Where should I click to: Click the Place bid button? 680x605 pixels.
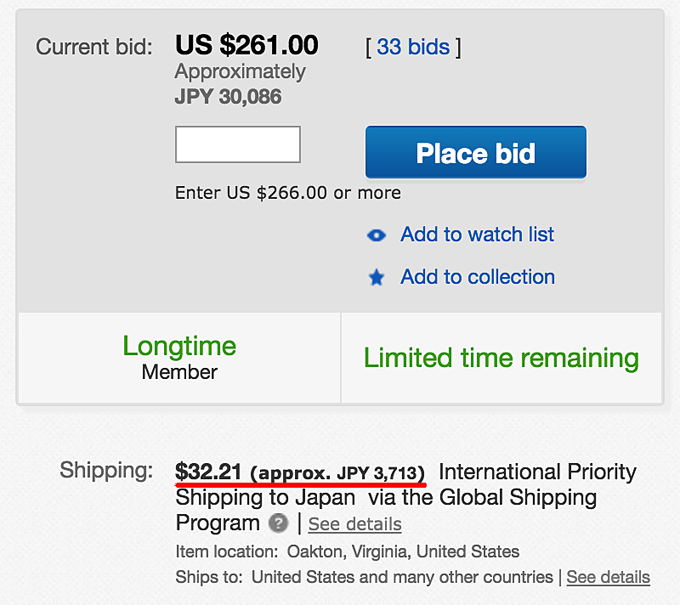[x=476, y=152]
